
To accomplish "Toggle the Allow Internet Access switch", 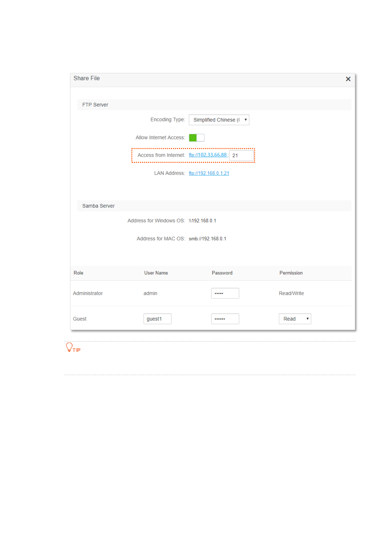I will [196, 138].
